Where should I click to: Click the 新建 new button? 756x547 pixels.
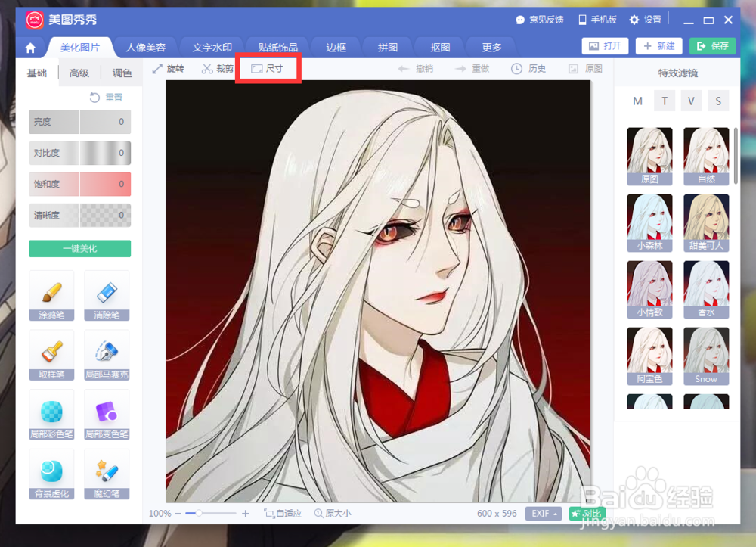[659, 46]
